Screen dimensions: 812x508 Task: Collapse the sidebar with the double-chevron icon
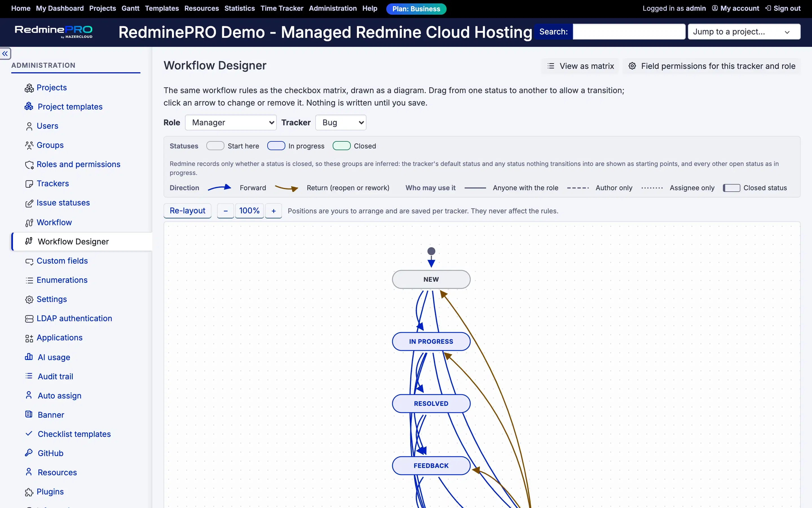click(5, 54)
